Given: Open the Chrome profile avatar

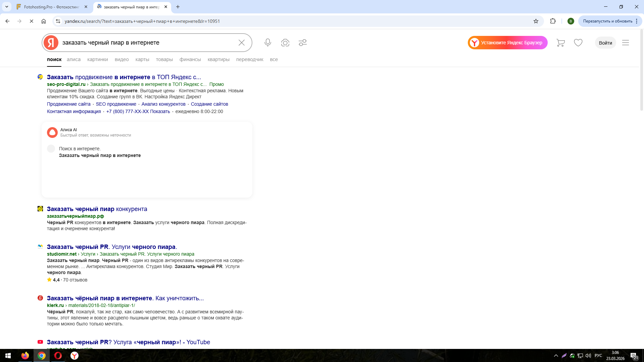Looking at the screenshot, I should pos(571,21).
